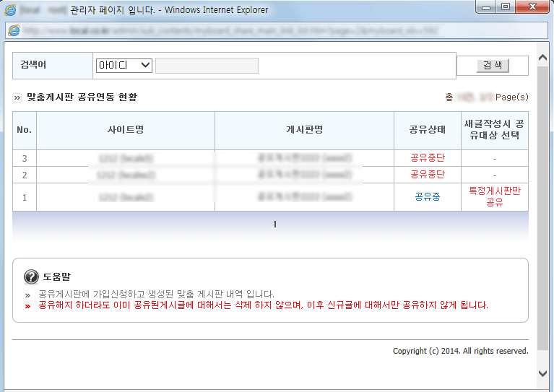Click the IE page icon in address bar
The height and width of the screenshot is (392, 554).
(14, 30)
